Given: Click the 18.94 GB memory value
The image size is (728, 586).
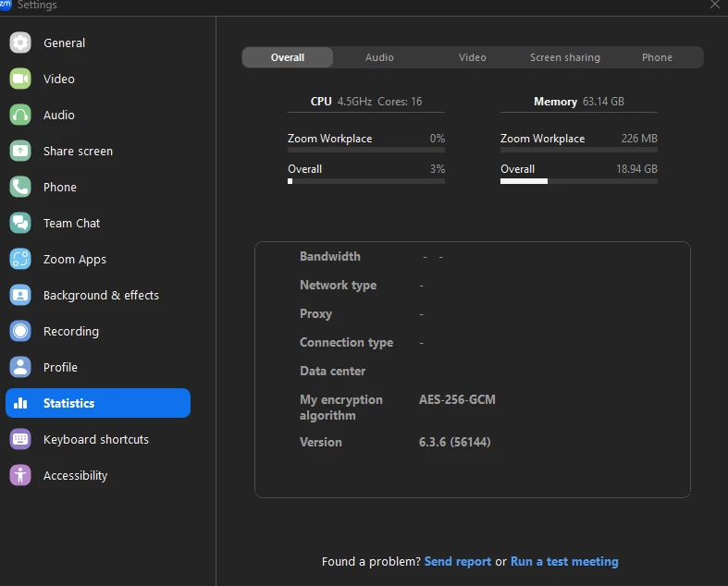Looking at the screenshot, I should [x=636, y=169].
